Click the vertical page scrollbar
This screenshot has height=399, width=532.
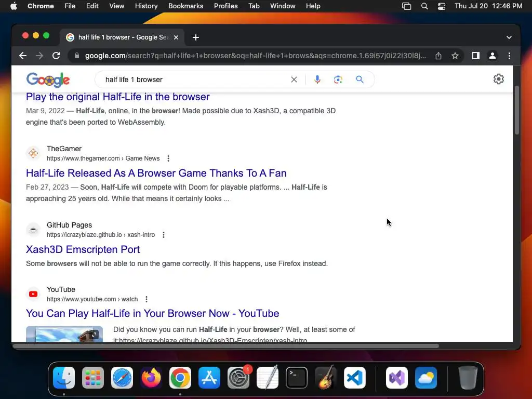516,111
